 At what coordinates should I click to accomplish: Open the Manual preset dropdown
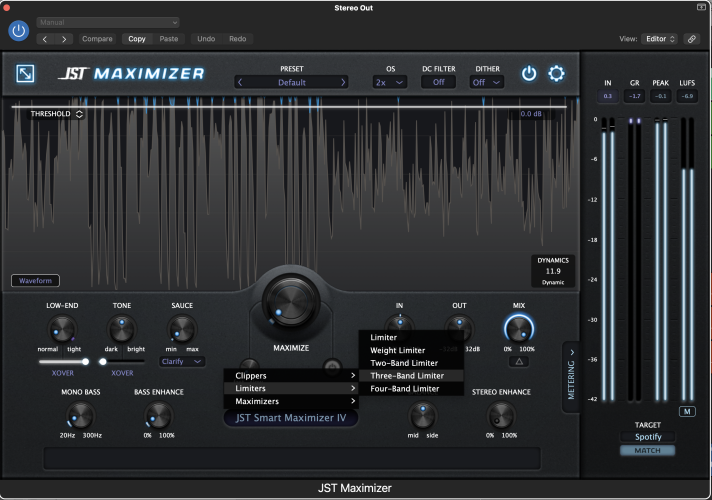[108, 22]
